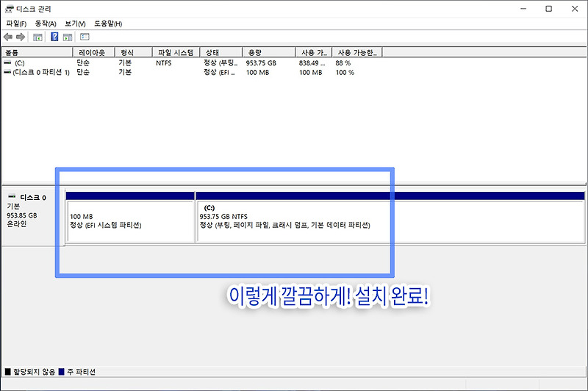Click the Back arrow toolbar icon

pos(8,37)
